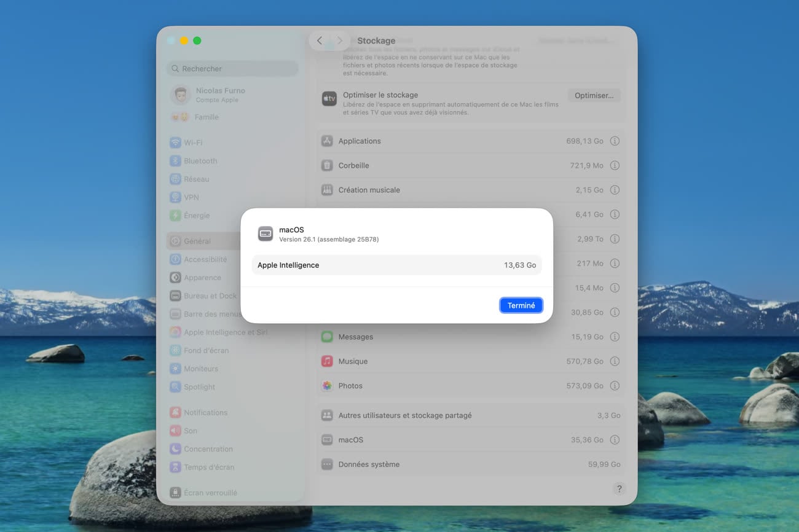The width and height of the screenshot is (799, 532).
Task: Show info for Corbeille storage
Action: (x=615, y=166)
